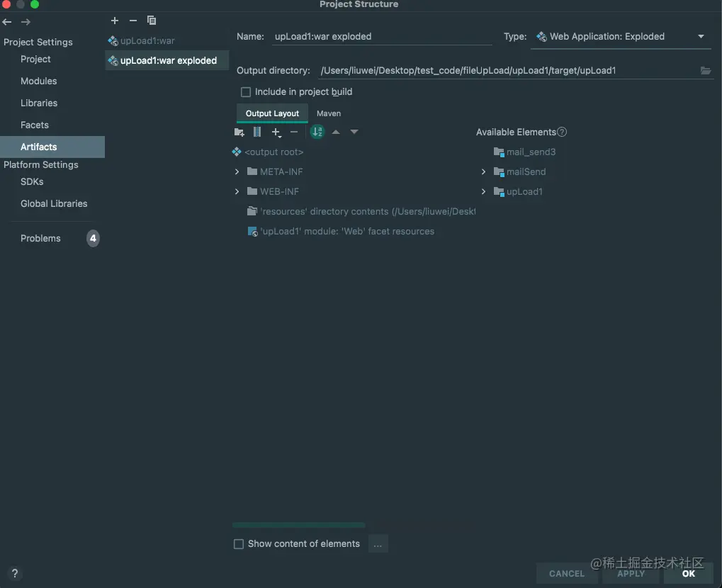Select 'upLoad1' module Web facet resources

[x=342, y=231]
